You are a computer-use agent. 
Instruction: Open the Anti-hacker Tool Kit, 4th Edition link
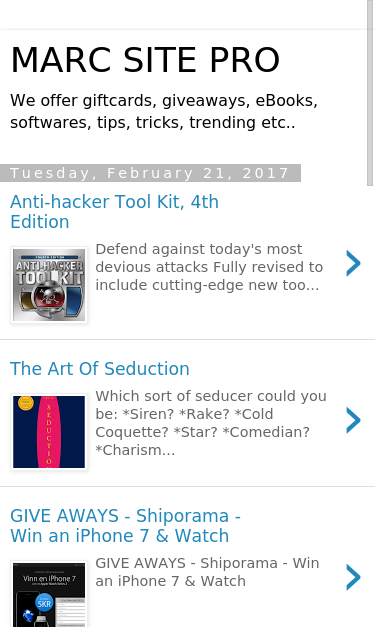114,212
